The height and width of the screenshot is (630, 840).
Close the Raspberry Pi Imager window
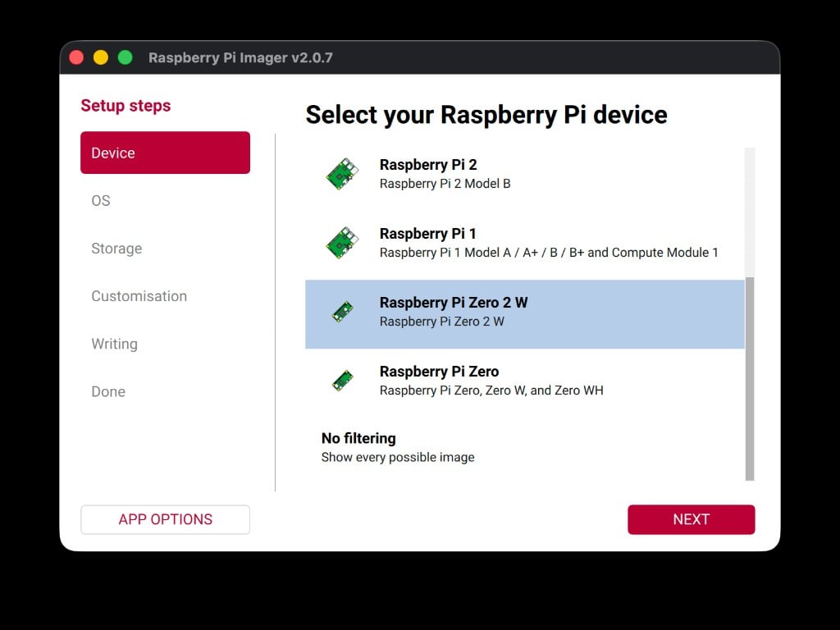pyautogui.click(x=76, y=57)
